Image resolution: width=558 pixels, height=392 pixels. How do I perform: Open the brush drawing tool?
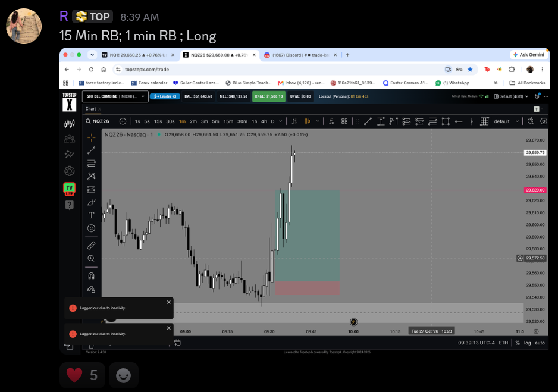pyautogui.click(x=92, y=202)
